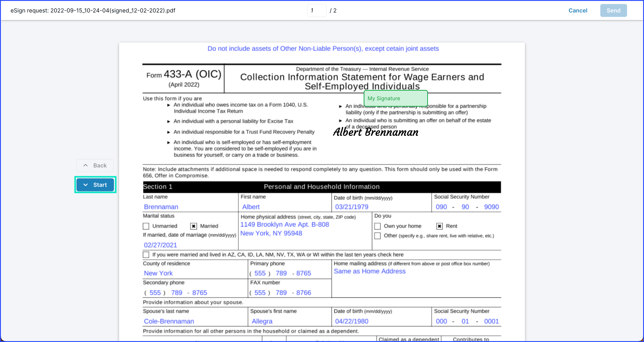Check the Unmarried checkbox
This screenshot has width=644, height=342.
(x=146, y=226)
